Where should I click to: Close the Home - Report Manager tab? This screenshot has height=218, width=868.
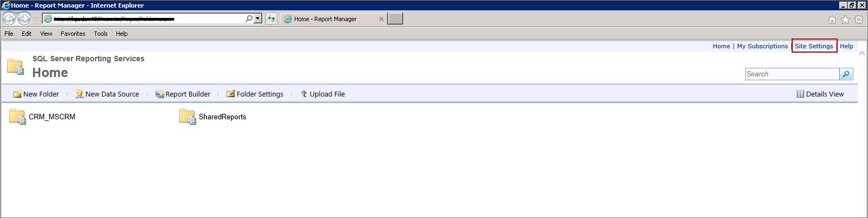[381, 19]
